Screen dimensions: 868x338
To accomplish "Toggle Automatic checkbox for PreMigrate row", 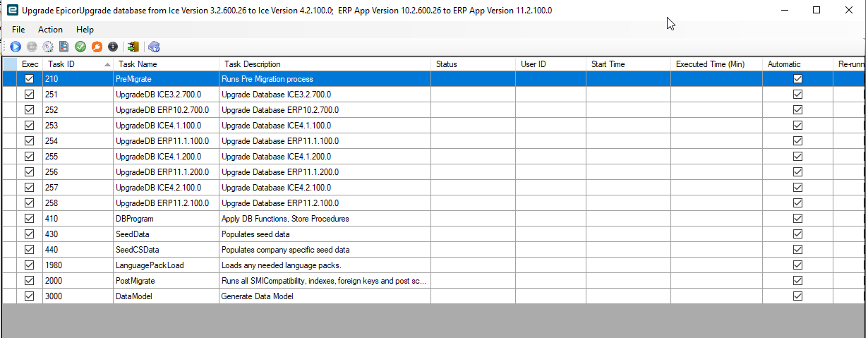I will [797, 79].
